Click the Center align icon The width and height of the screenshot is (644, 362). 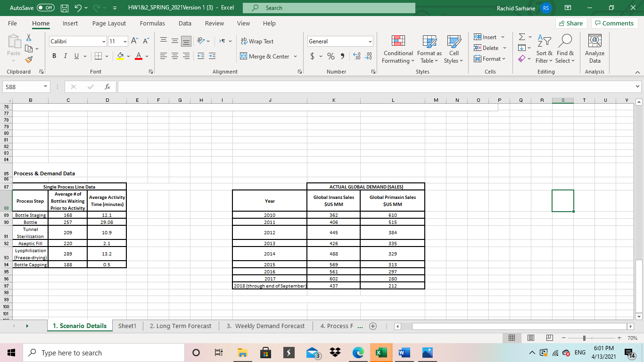174,57
